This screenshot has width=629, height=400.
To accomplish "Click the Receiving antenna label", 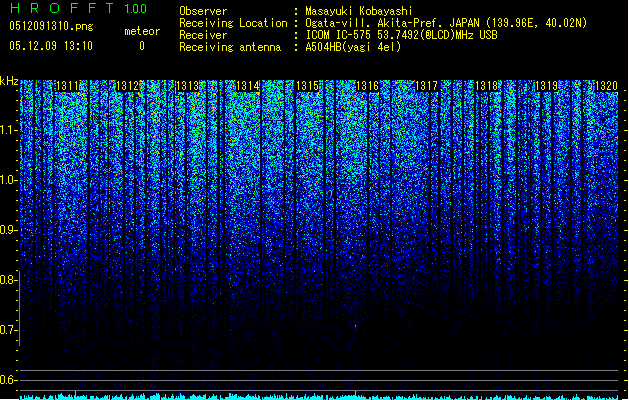I will (x=230, y=47).
